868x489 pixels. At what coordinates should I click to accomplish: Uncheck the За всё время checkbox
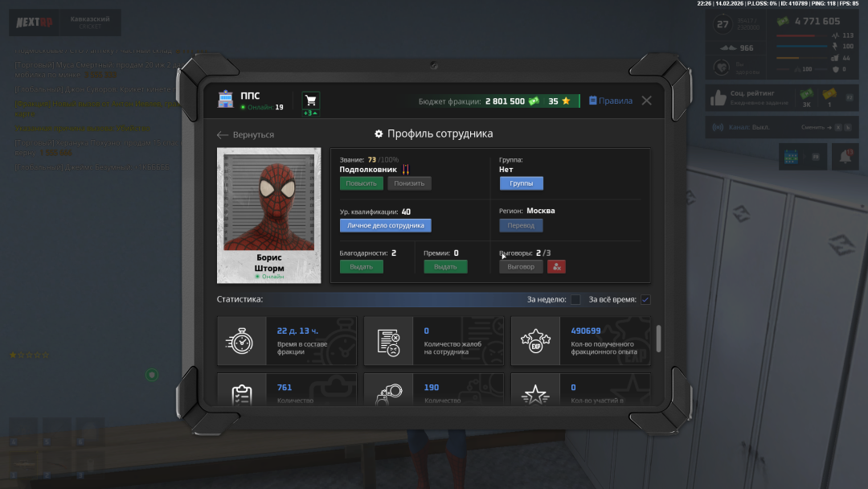point(645,299)
